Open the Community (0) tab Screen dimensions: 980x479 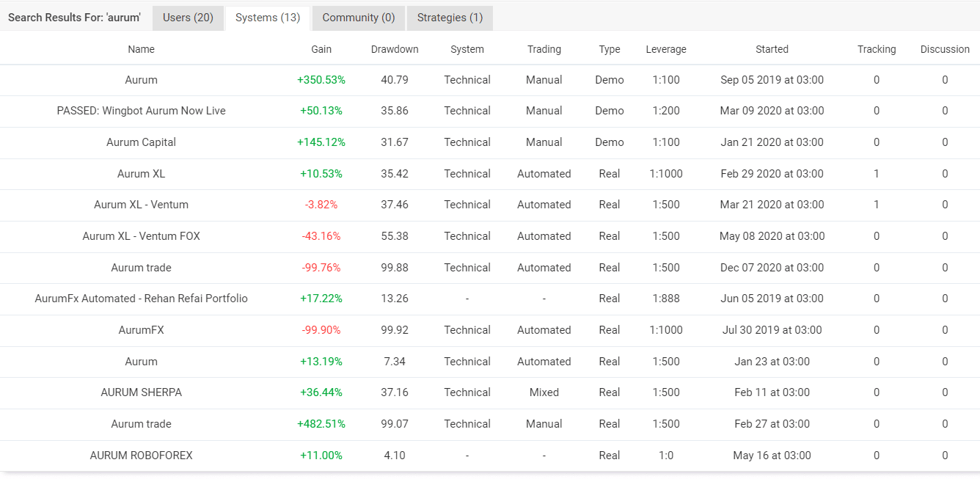tap(358, 18)
